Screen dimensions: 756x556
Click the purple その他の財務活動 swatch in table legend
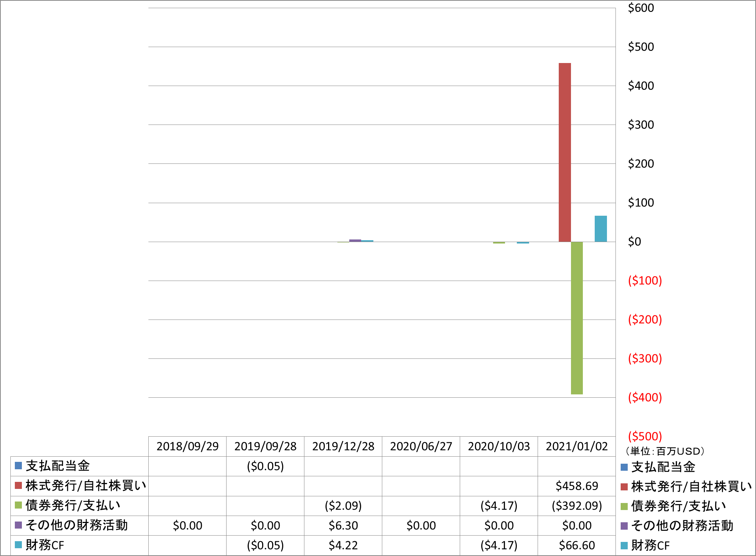[18, 525]
